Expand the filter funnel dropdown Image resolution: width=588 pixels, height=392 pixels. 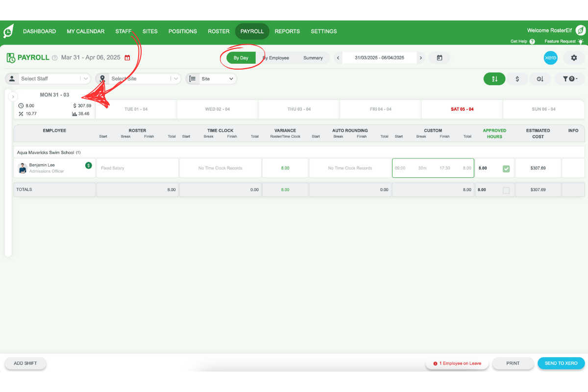570,79
